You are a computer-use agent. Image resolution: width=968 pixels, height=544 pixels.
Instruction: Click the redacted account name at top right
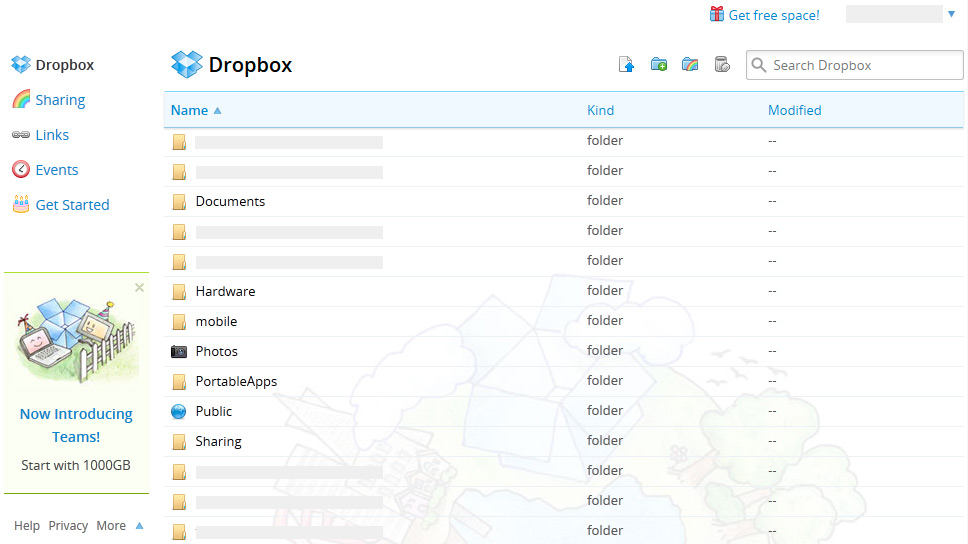(x=894, y=14)
